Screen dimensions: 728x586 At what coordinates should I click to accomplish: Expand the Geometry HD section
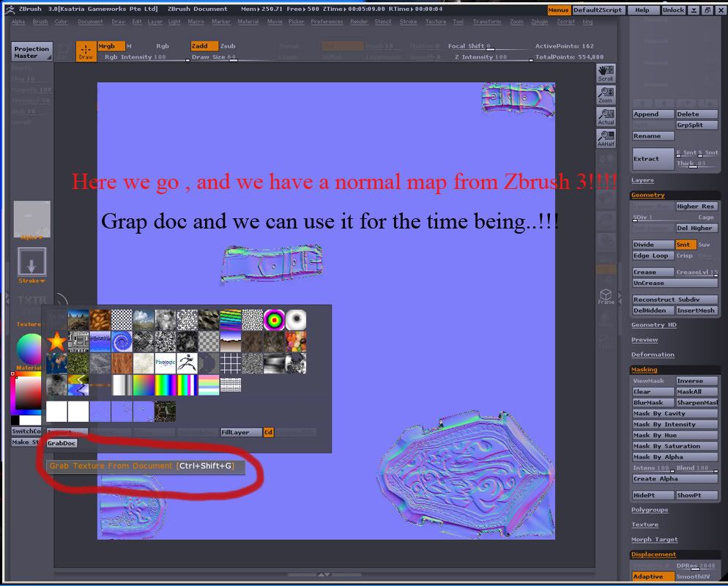point(654,325)
